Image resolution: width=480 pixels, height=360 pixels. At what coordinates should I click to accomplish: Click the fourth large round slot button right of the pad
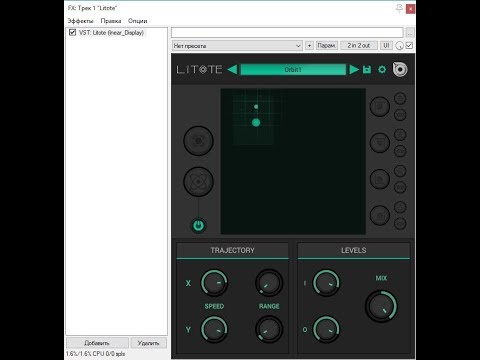(380, 215)
